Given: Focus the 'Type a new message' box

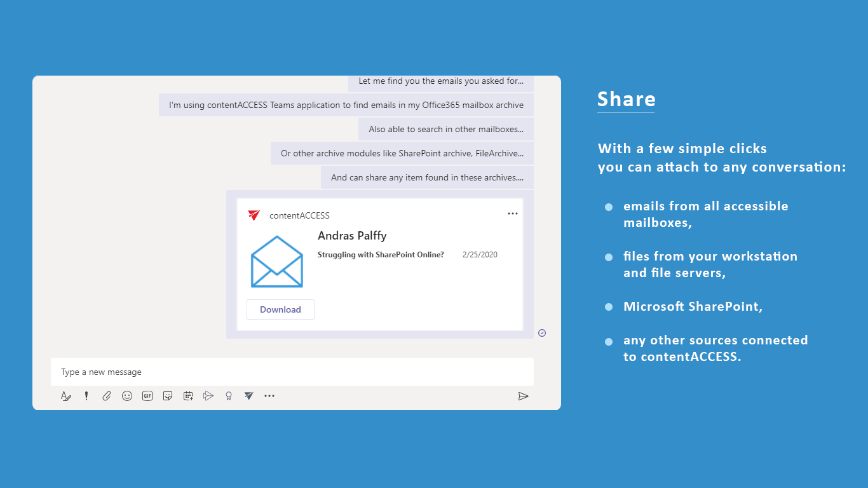Looking at the screenshot, I should coord(292,372).
